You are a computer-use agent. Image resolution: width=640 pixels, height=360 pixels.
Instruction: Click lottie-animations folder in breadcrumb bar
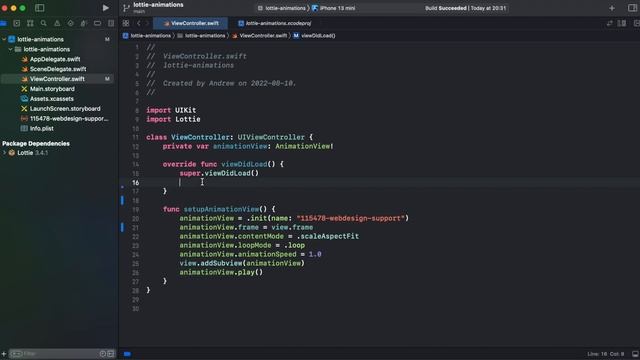(x=201, y=36)
